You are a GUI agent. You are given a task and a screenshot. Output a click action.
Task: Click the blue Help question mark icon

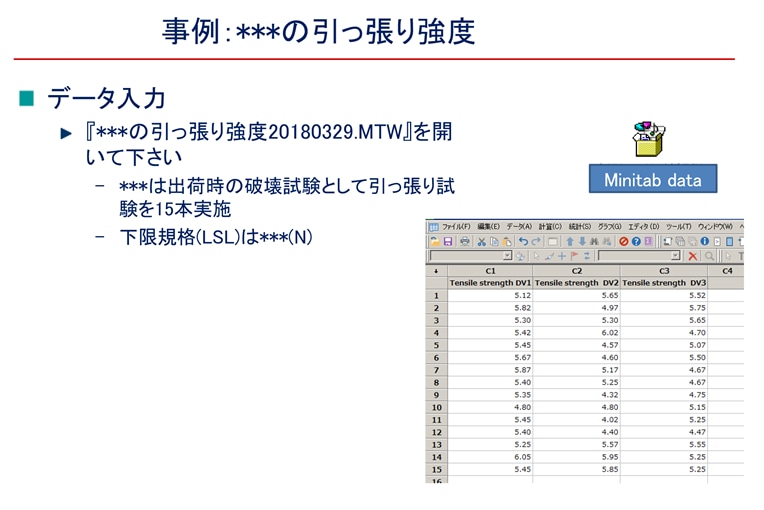coord(636,242)
